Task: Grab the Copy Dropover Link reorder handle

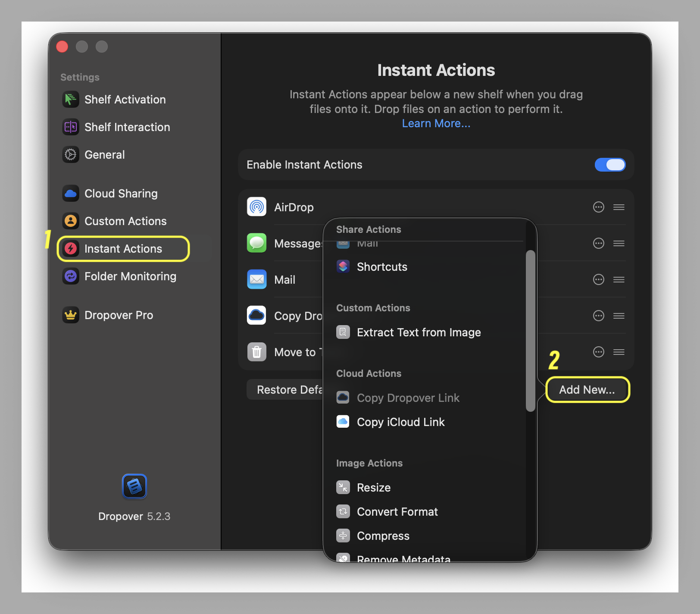Action: 619,316
